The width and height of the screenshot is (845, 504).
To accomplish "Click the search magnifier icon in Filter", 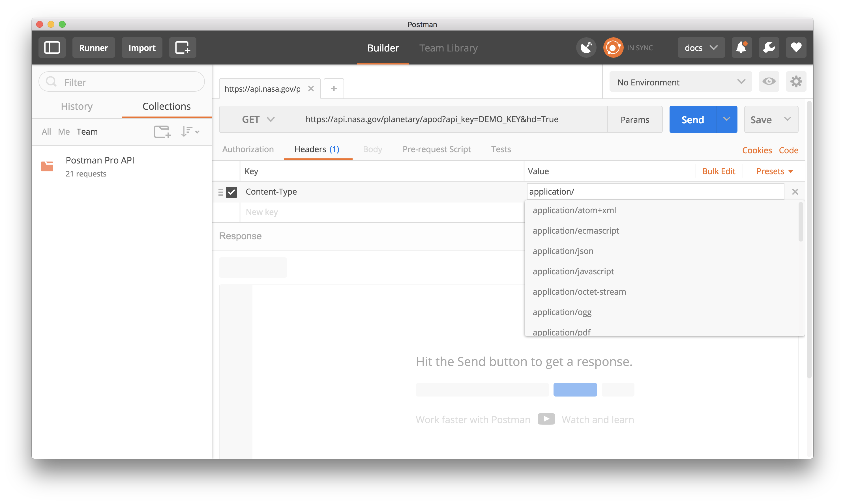I will (x=51, y=82).
